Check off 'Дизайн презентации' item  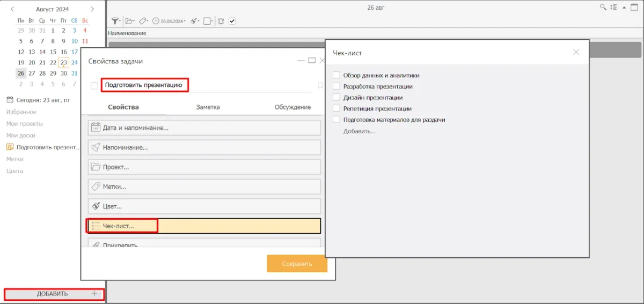[x=336, y=98]
